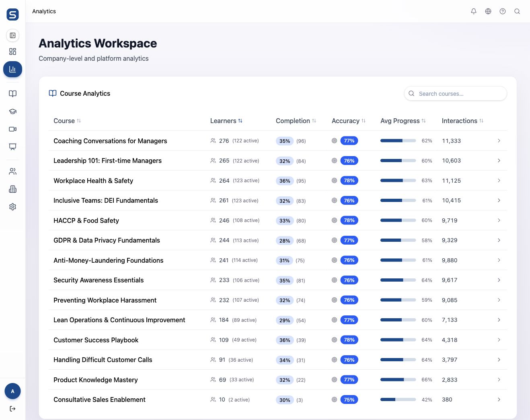Focus the Search courses field

coord(456,93)
